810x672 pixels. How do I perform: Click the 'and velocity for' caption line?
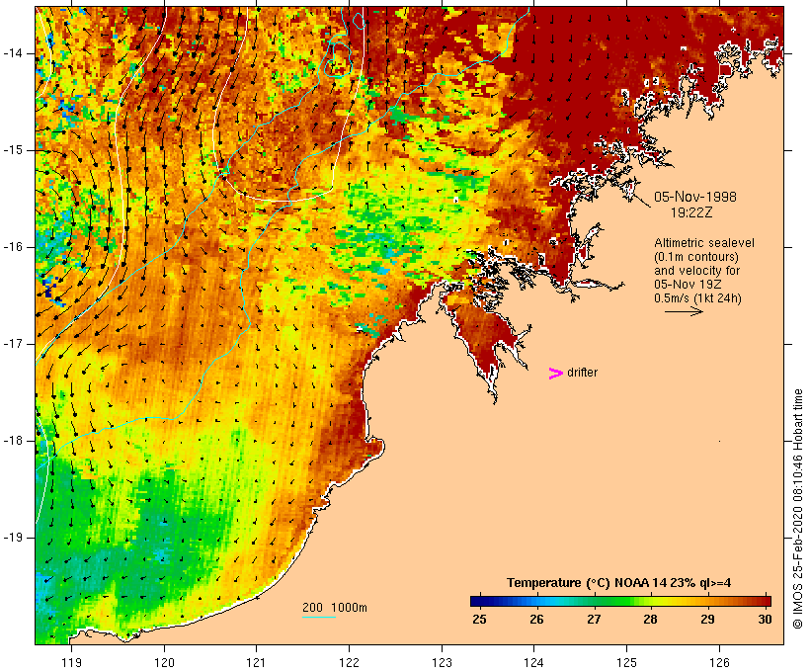[696, 271]
